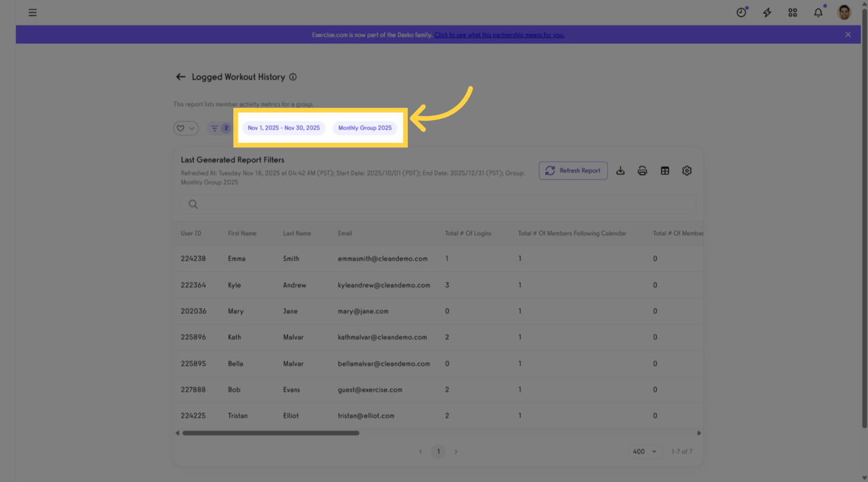The height and width of the screenshot is (482, 868).
Task: Open the lightning bolt quick actions
Action: click(x=767, y=13)
